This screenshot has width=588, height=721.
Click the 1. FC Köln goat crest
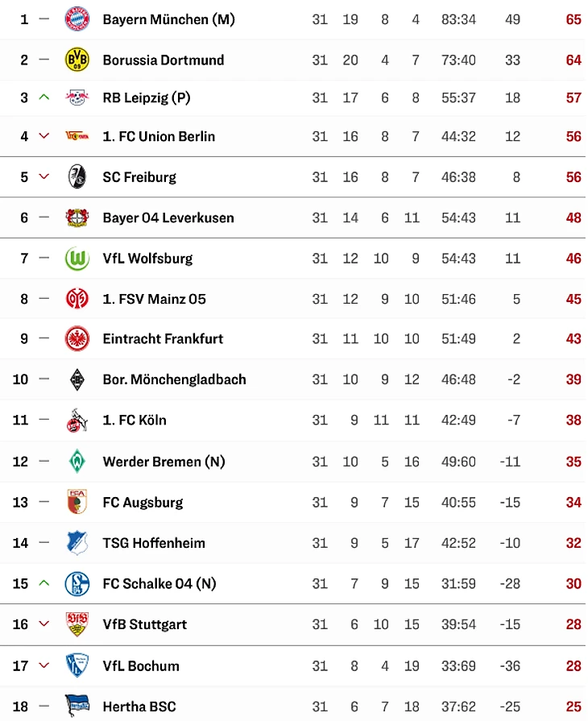pyautogui.click(x=77, y=420)
